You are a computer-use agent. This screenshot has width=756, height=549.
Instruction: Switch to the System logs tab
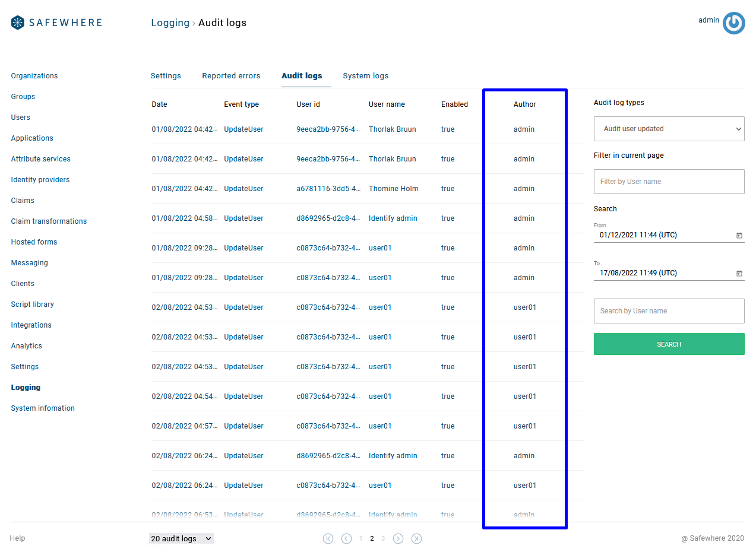[x=365, y=76]
